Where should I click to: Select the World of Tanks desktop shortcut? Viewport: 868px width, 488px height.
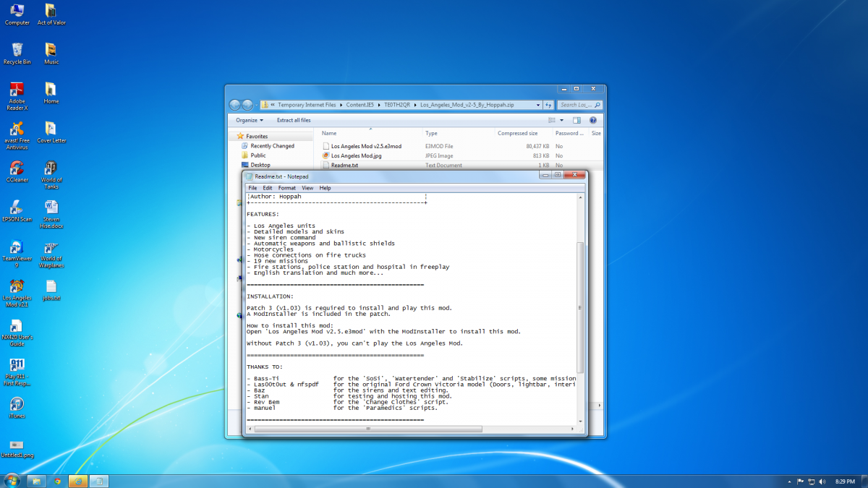pyautogui.click(x=51, y=175)
